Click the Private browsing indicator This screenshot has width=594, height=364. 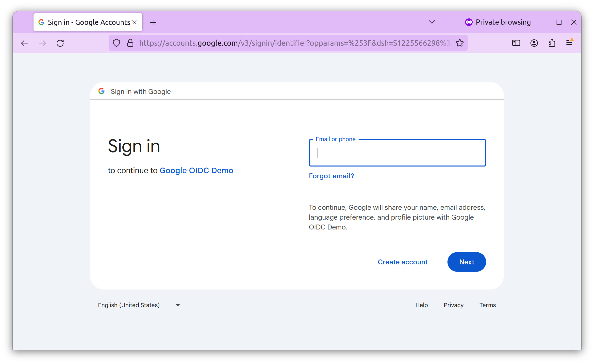(x=498, y=22)
